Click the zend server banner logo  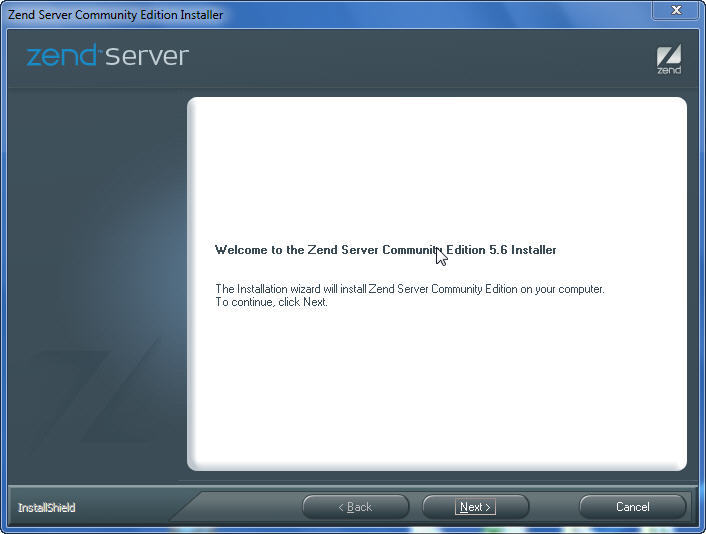click(x=108, y=55)
